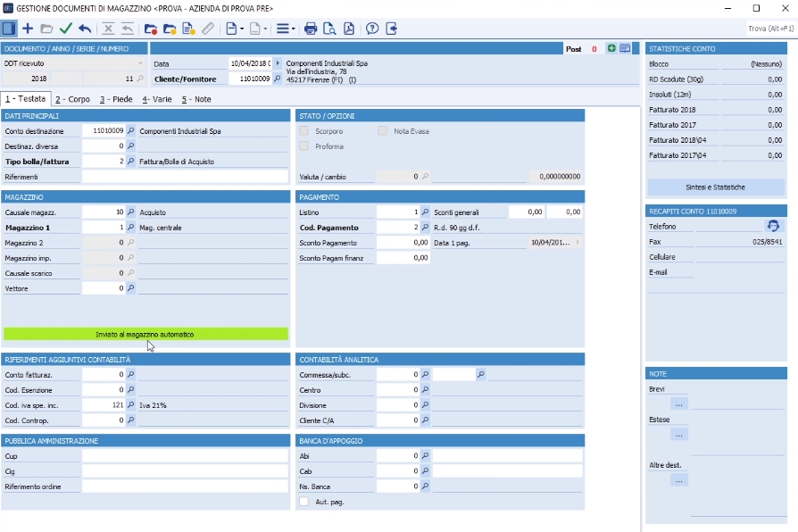The height and width of the screenshot is (532, 798).
Task: Expand the Data date picker arrow
Action: pyautogui.click(x=278, y=64)
